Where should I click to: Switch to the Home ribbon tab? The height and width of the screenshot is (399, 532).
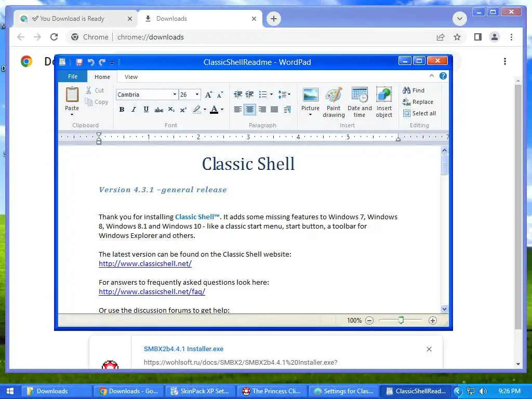point(102,77)
